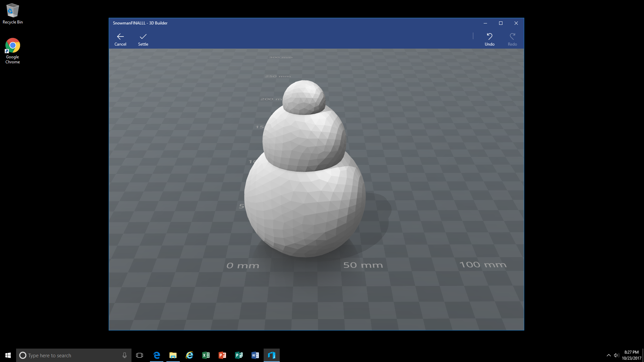Open Word from taskbar
Viewport: 644px width, 362px height.
[255, 355]
